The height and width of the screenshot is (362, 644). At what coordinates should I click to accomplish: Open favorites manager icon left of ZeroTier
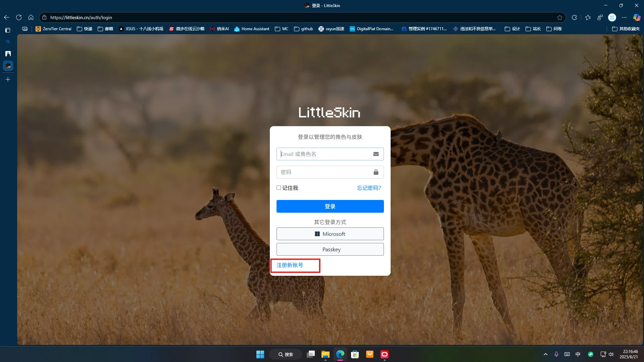pos(25,29)
